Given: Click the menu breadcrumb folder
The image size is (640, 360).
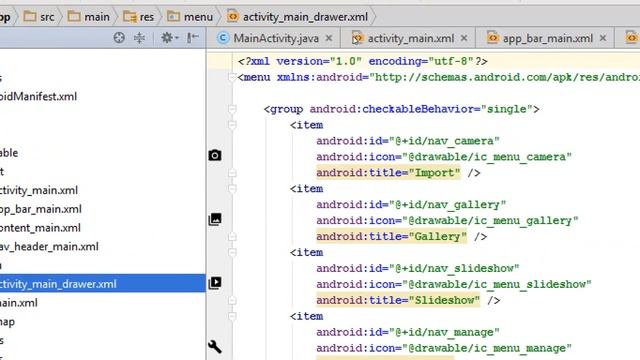Looking at the screenshot, I should (x=190, y=17).
